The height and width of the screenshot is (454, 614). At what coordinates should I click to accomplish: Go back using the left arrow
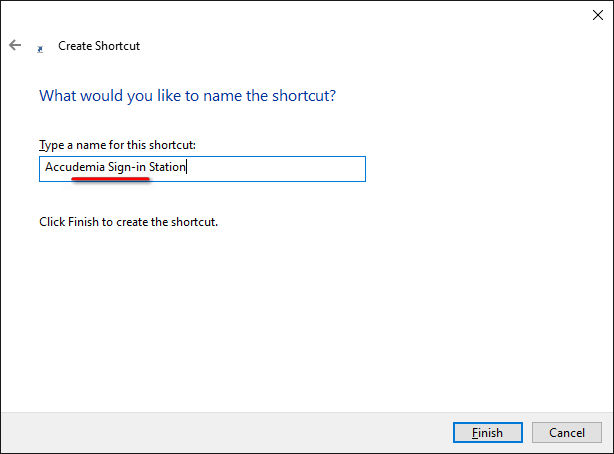pyautogui.click(x=15, y=45)
